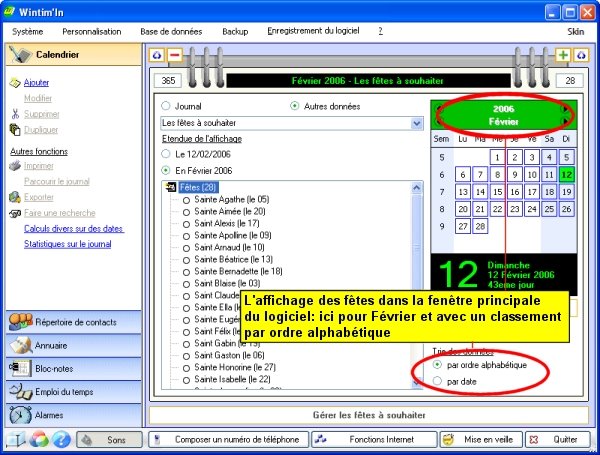Click the Alarmes clock icon

(20, 415)
